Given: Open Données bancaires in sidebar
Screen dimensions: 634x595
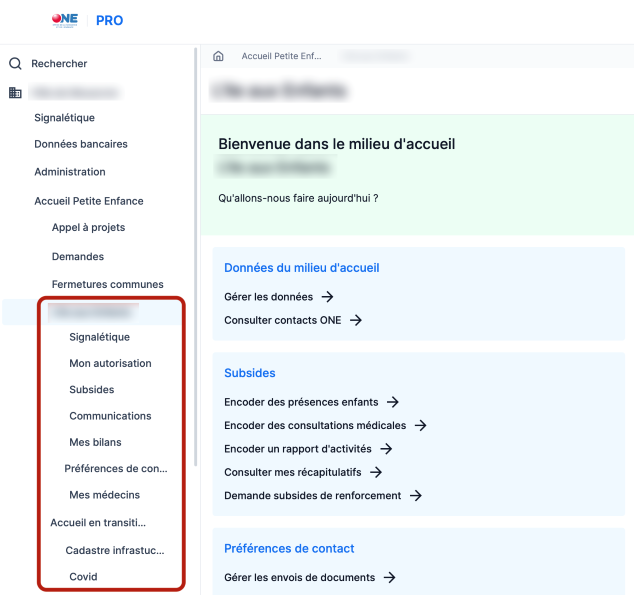Looking at the screenshot, I should tap(81, 144).
